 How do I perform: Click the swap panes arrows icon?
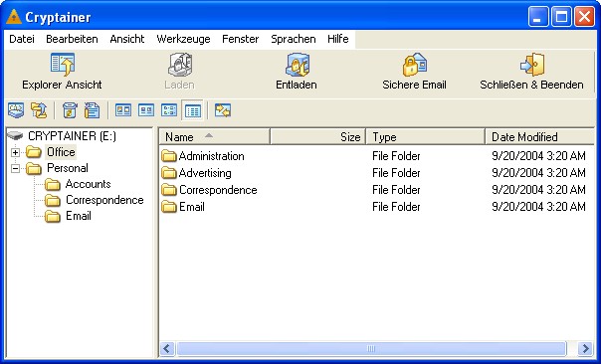click(x=223, y=110)
